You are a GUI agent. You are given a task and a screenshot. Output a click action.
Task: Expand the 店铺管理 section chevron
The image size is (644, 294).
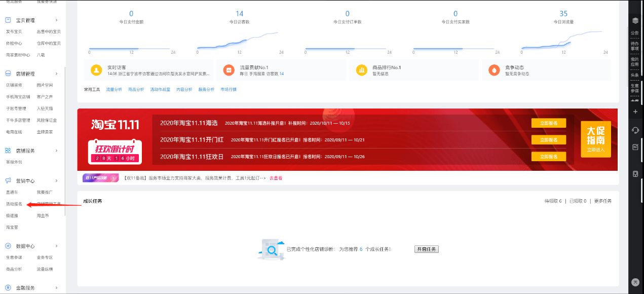coord(56,74)
